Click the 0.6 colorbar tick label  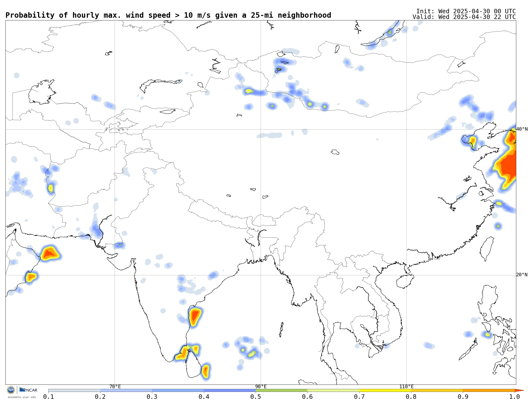tap(307, 397)
